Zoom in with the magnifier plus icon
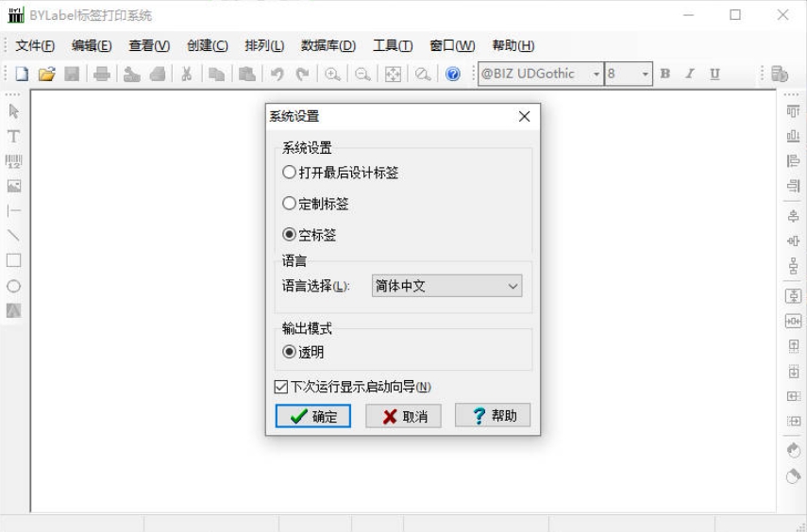The image size is (807, 532). pyautogui.click(x=332, y=75)
